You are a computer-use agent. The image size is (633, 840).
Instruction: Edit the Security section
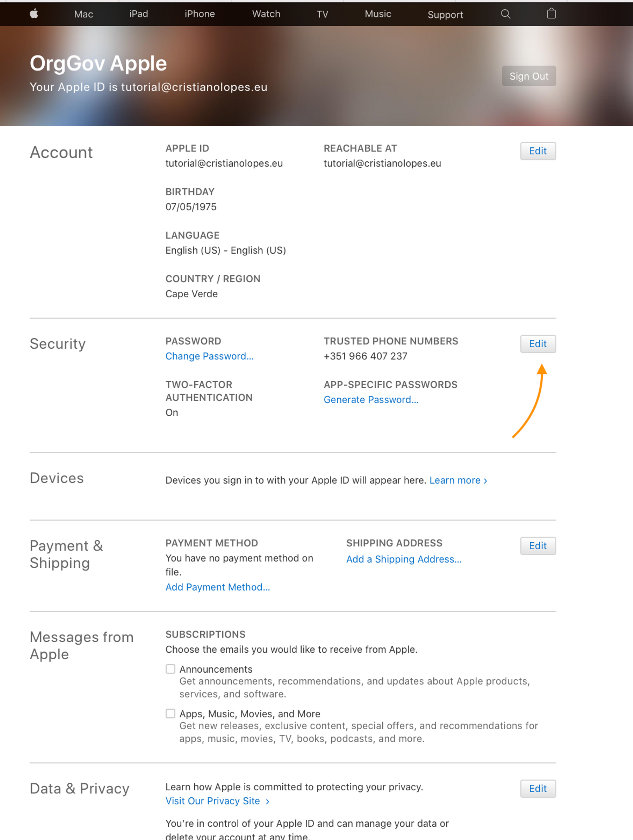538,344
